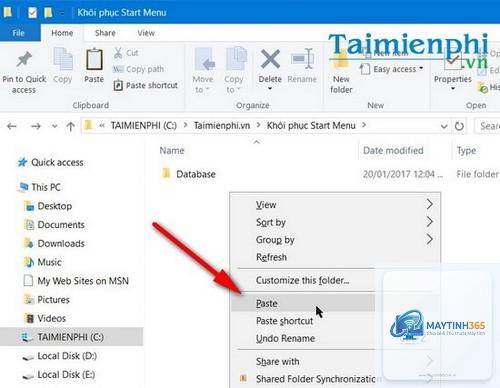Click the Forward navigation arrow

coord(36,126)
